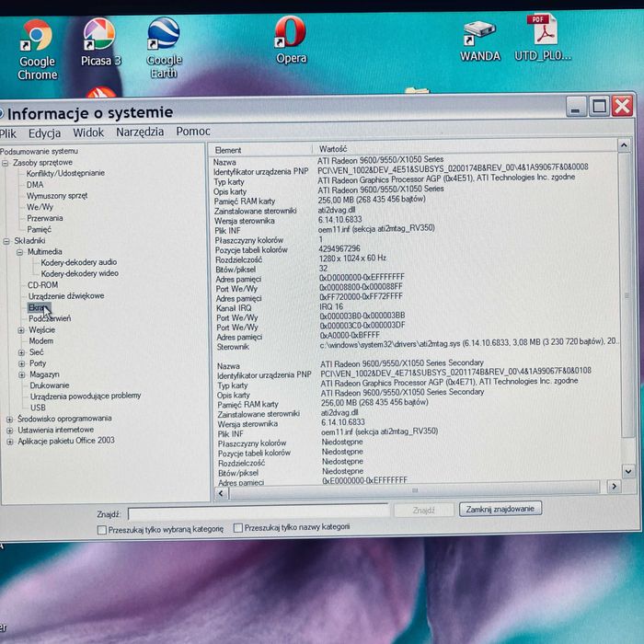Select the Sterownik row
Screen dimensions: 644x644
[x=417, y=344]
